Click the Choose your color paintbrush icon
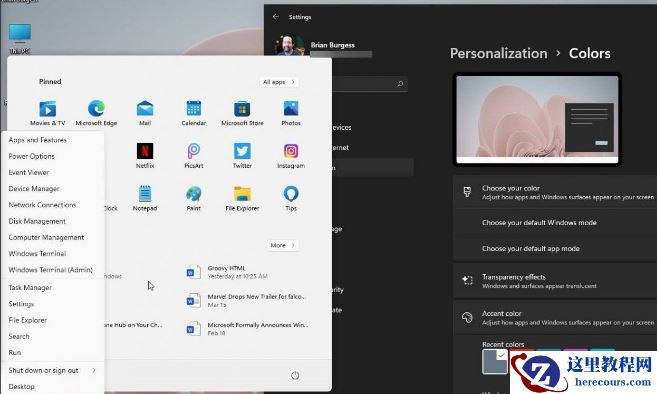This screenshot has height=394, width=657. point(467,192)
